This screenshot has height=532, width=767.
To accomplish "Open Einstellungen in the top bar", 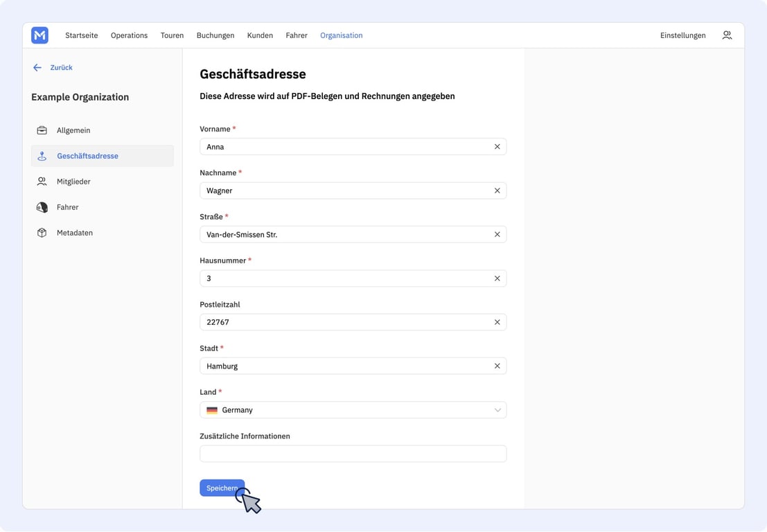I will click(683, 35).
